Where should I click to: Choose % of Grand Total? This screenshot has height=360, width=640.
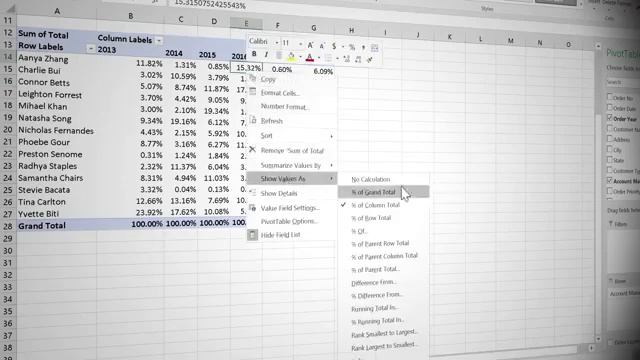coord(383,192)
